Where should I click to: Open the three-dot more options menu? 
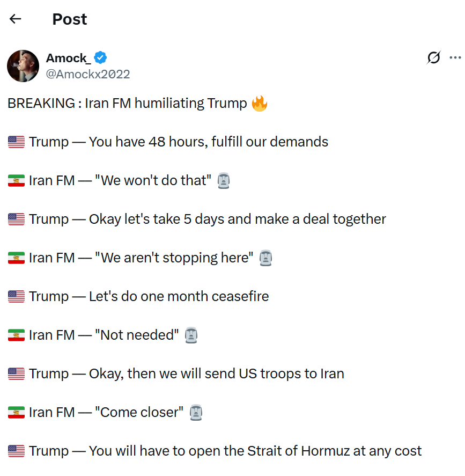coord(455,57)
